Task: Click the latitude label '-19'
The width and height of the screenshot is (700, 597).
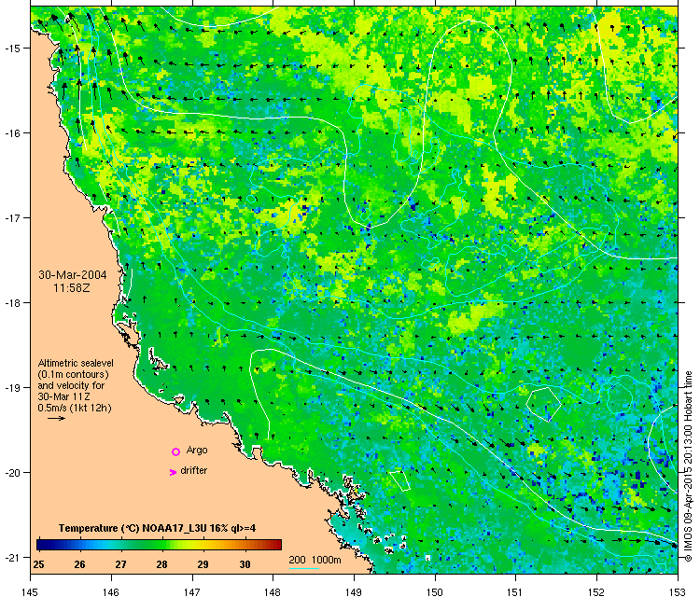Action: tap(11, 387)
